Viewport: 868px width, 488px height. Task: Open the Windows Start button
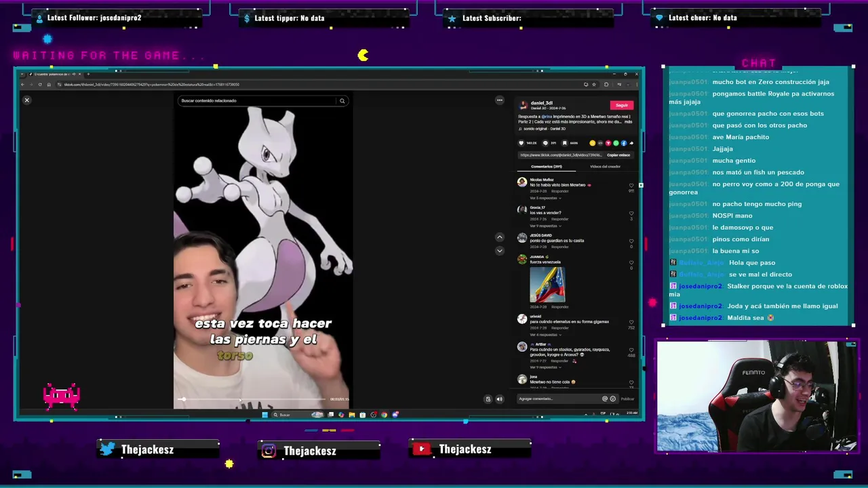point(265,415)
